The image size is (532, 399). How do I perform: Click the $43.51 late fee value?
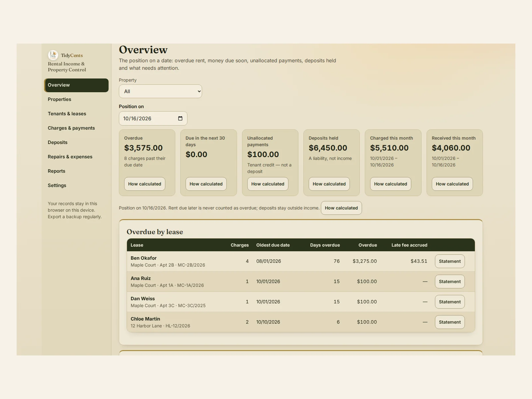[419, 261]
